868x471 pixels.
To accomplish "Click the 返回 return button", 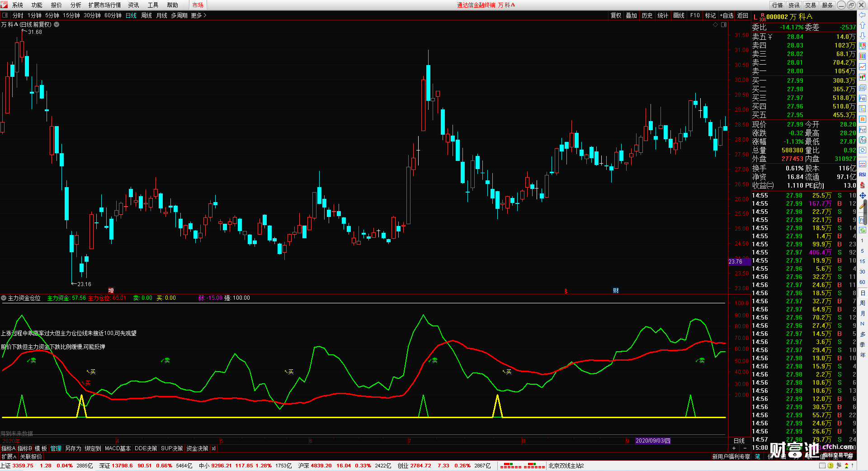I will click(743, 15).
